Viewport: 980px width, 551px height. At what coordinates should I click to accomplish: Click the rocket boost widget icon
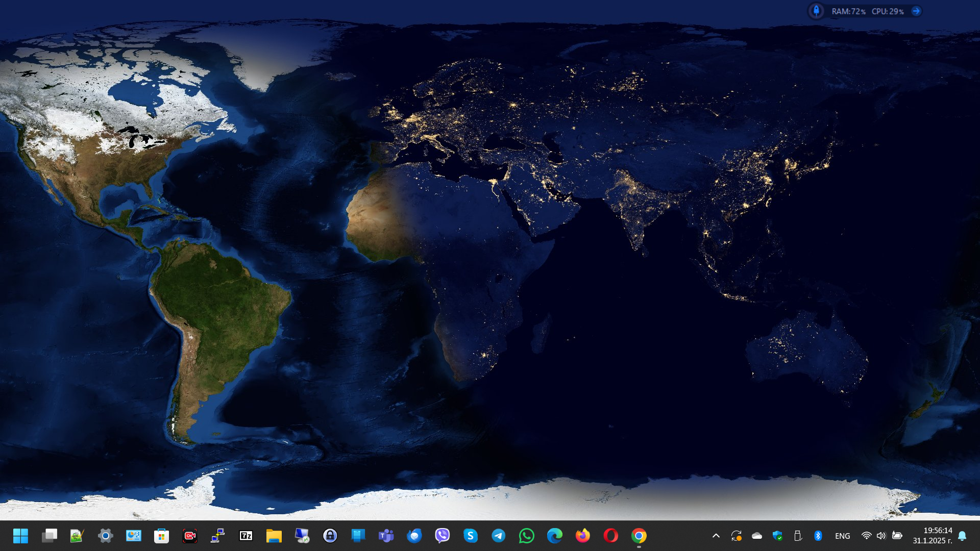(816, 11)
